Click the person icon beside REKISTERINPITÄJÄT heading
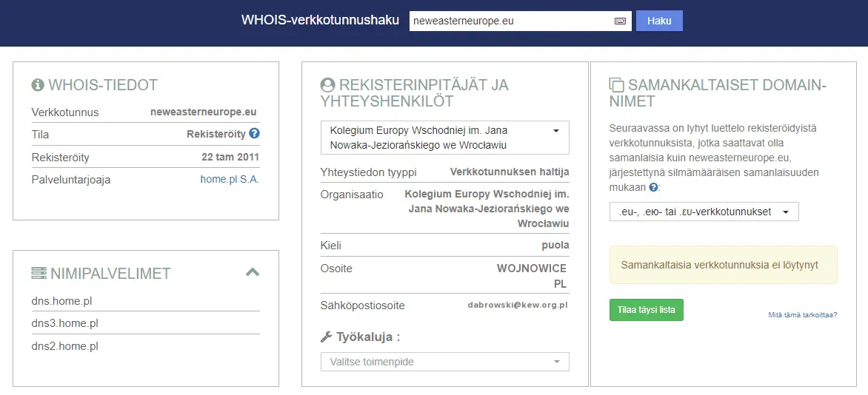 coord(327,84)
